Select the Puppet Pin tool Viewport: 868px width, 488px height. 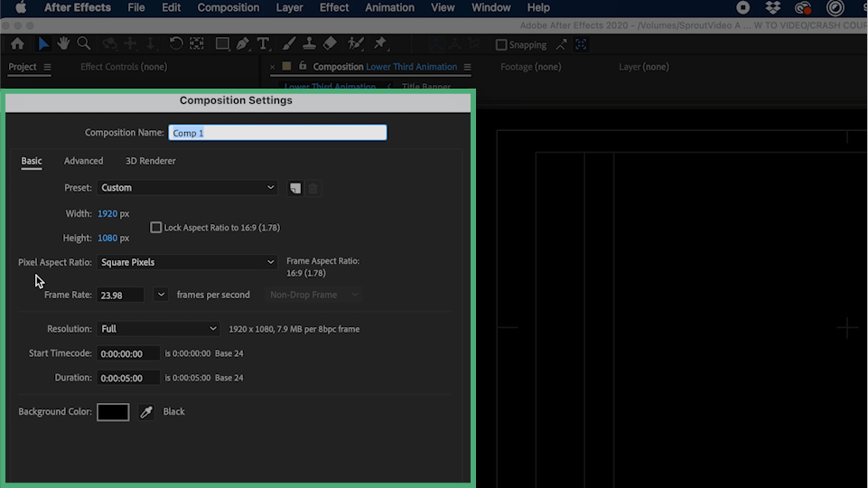(380, 43)
